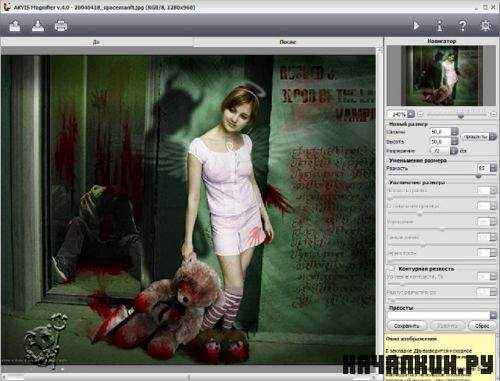Screen dimensions: 500x381
Task: Click the Ширина width input field
Action: click(440, 132)
